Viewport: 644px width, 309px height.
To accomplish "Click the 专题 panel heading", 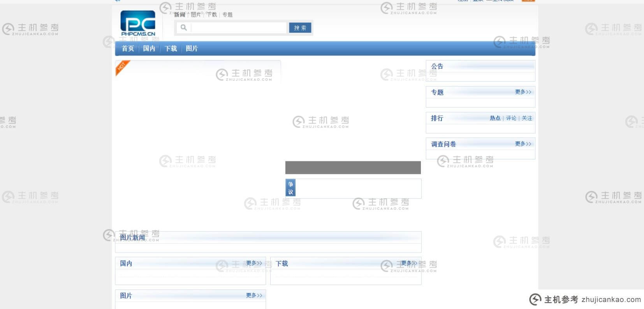I will 437,92.
